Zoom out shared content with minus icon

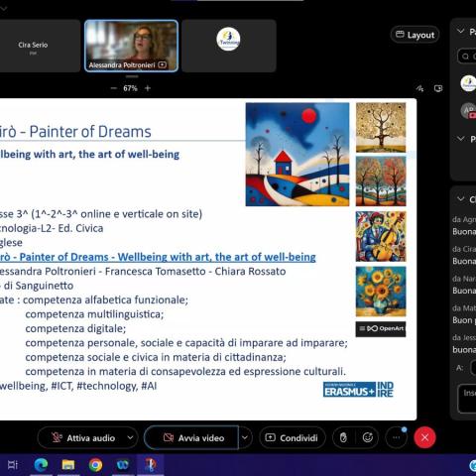[x=114, y=88]
